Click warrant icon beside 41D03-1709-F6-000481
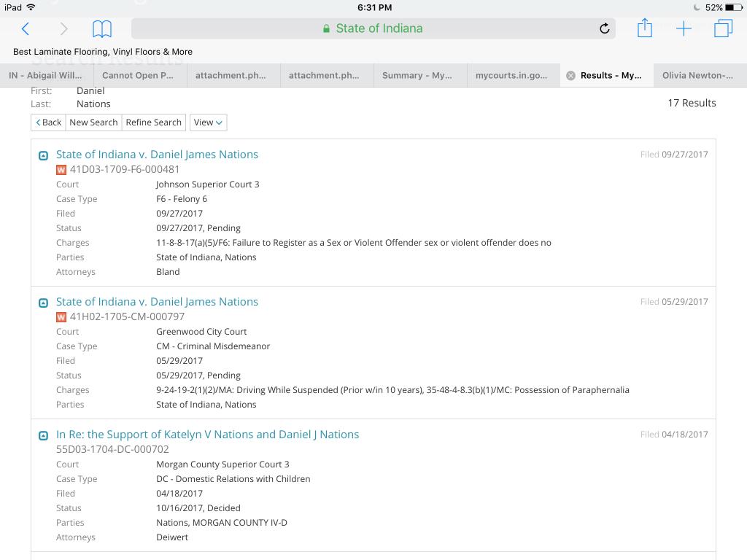Viewport: 747px width, 560px height. [x=61, y=170]
